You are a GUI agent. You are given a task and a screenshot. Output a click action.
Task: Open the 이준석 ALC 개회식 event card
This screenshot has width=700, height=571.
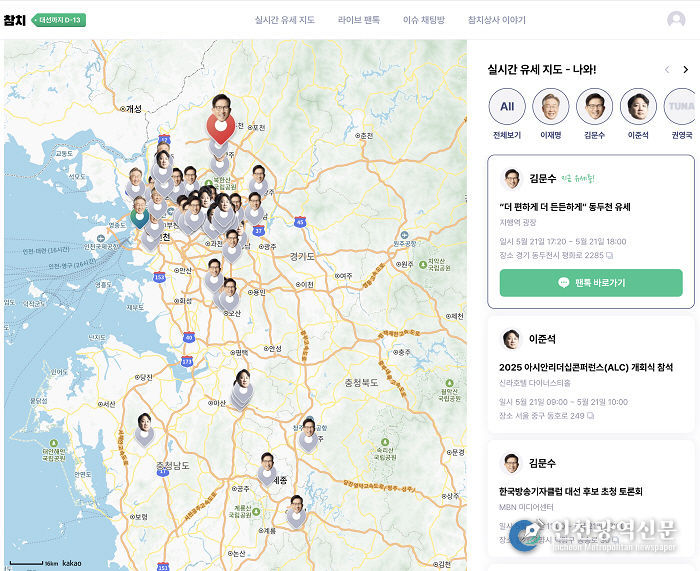coord(591,375)
